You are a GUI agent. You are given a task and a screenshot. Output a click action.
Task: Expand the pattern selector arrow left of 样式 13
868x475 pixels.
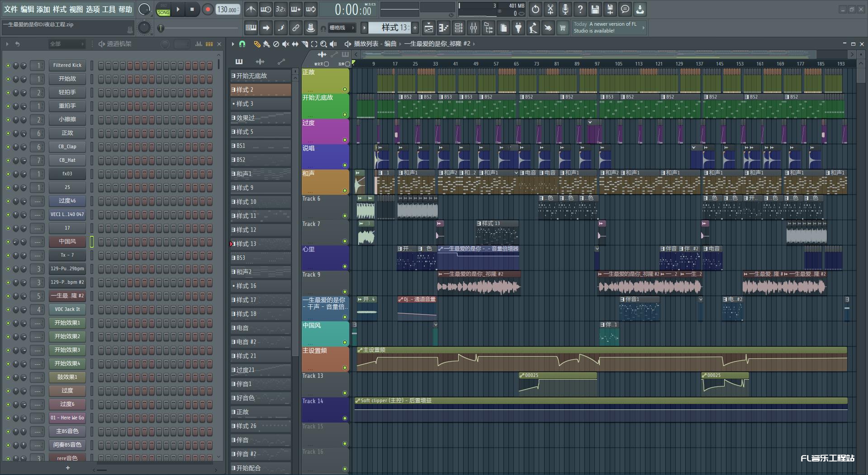coord(364,28)
